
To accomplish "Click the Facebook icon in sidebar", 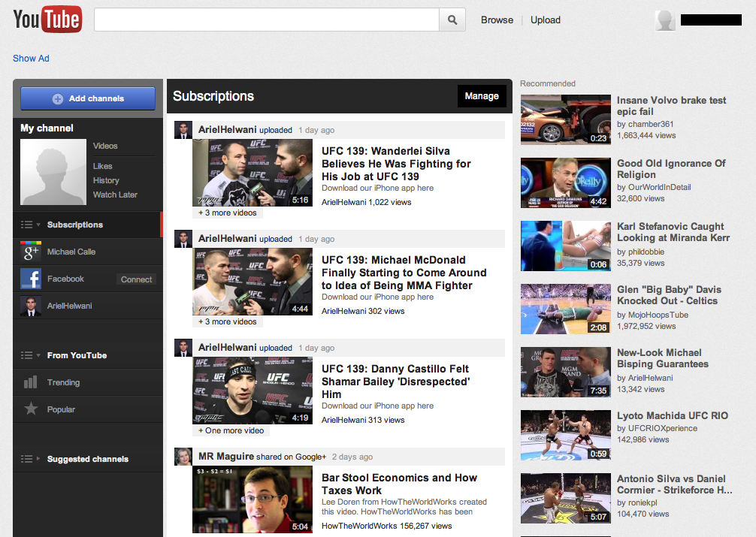I will point(31,279).
